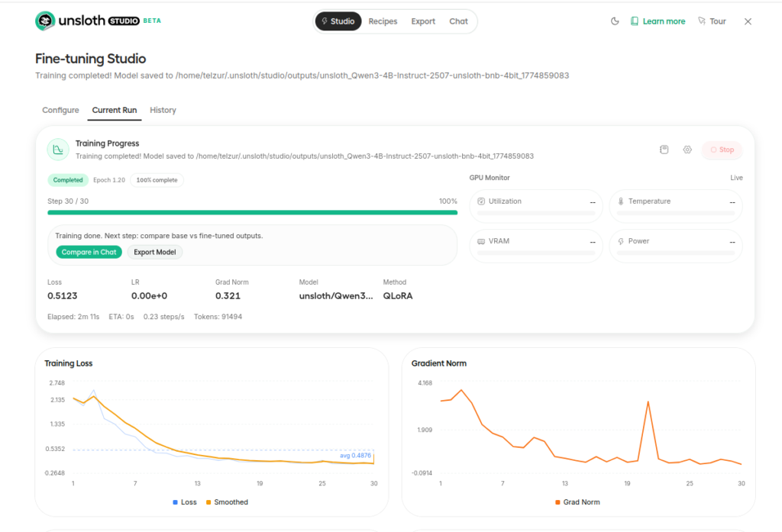782x532 pixels.
Task: Click the Utilization gauge icon
Action: (481, 202)
